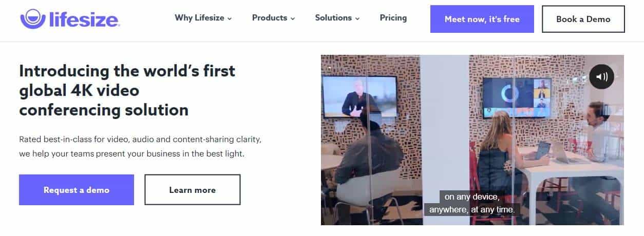Open the Products menu
644x236 pixels.
click(274, 18)
